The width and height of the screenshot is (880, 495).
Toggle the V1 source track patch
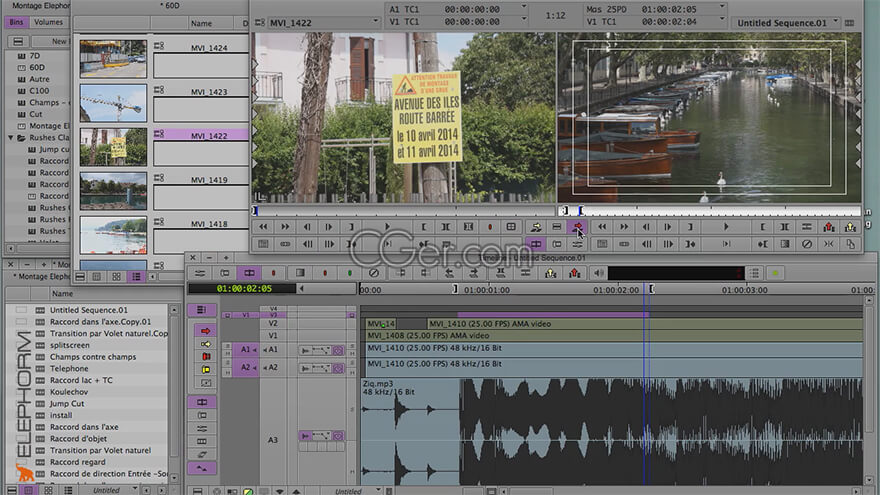click(x=246, y=315)
